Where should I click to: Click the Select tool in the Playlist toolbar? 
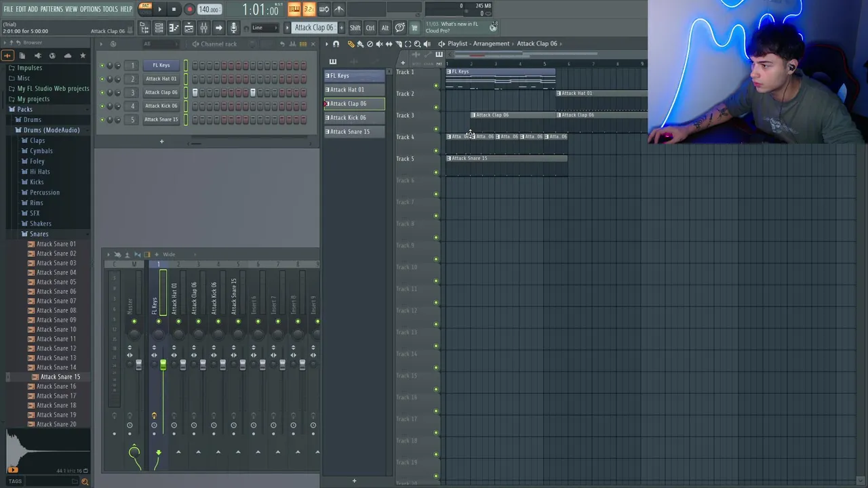(x=408, y=43)
